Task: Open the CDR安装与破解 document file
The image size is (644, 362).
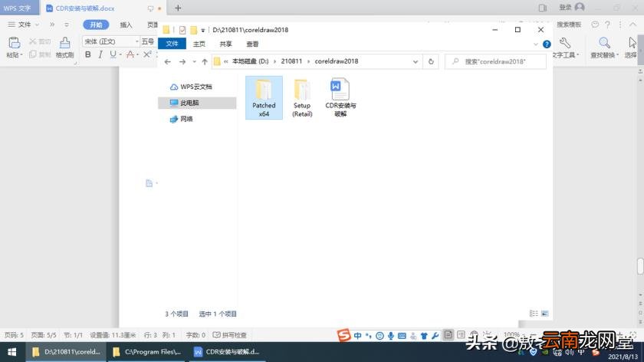Action: pos(340,98)
